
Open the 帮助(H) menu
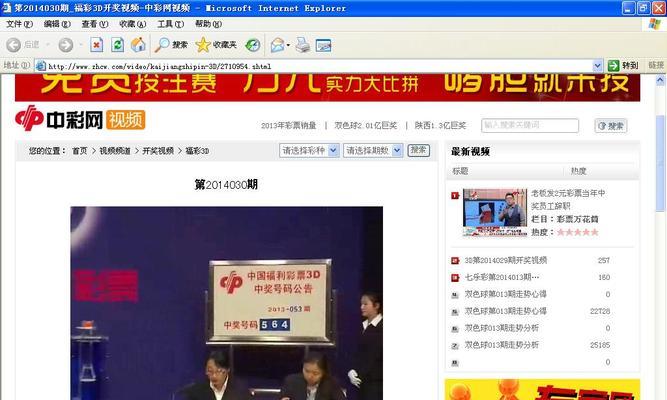(x=208, y=24)
